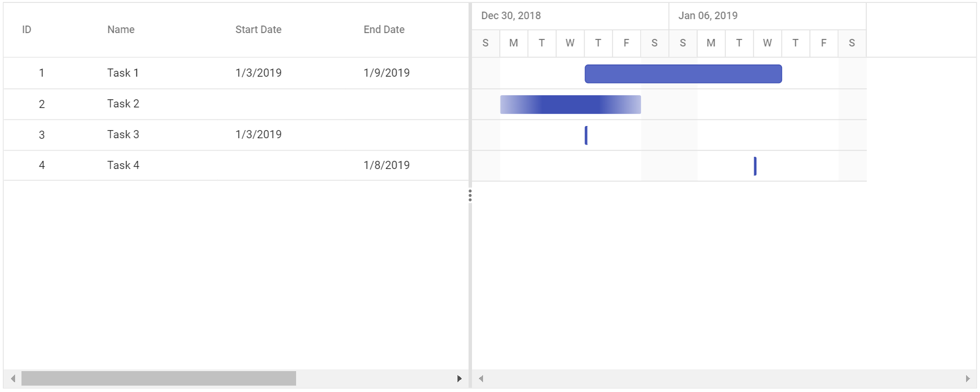This screenshot has width=980, height=392.
Task: Click the grid scrollbar left arrow
Action: coord(13,379)
